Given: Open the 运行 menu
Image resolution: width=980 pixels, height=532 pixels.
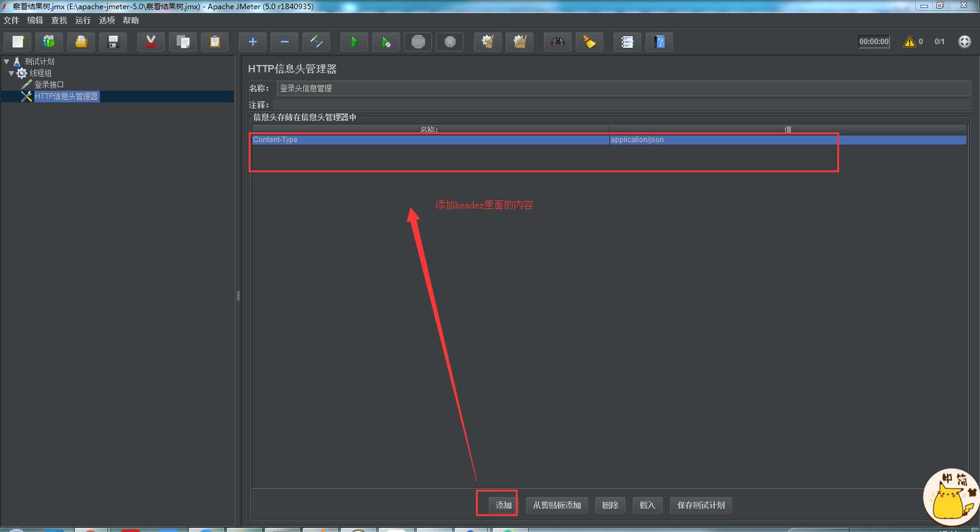Looking at the screenshot, I should click(x=83, y=20).
